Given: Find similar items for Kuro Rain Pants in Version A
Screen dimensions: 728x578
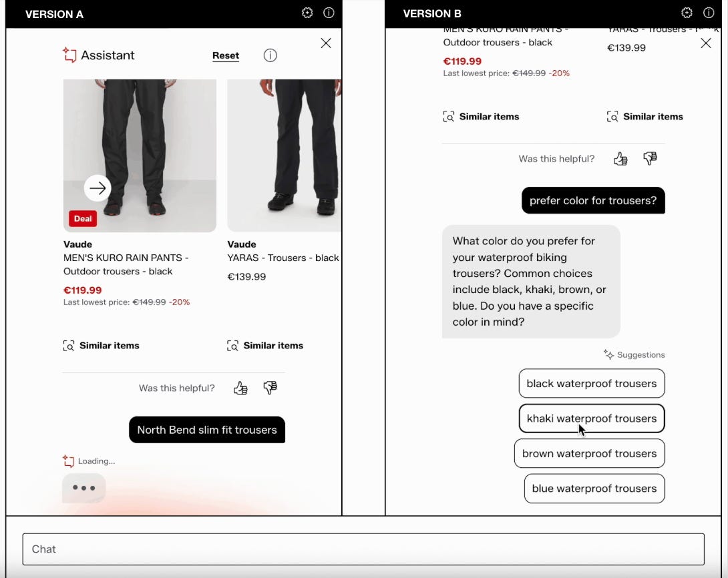Looking at the screenshot, I should point(102,346).
